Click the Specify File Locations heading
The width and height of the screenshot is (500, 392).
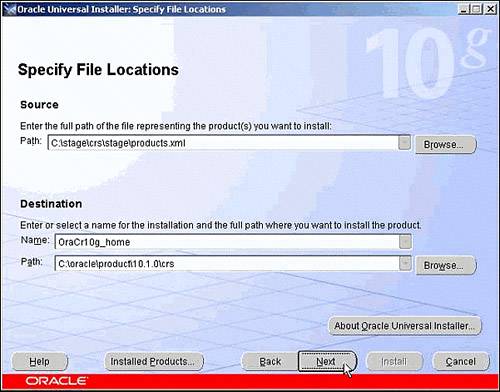point(98,70)
